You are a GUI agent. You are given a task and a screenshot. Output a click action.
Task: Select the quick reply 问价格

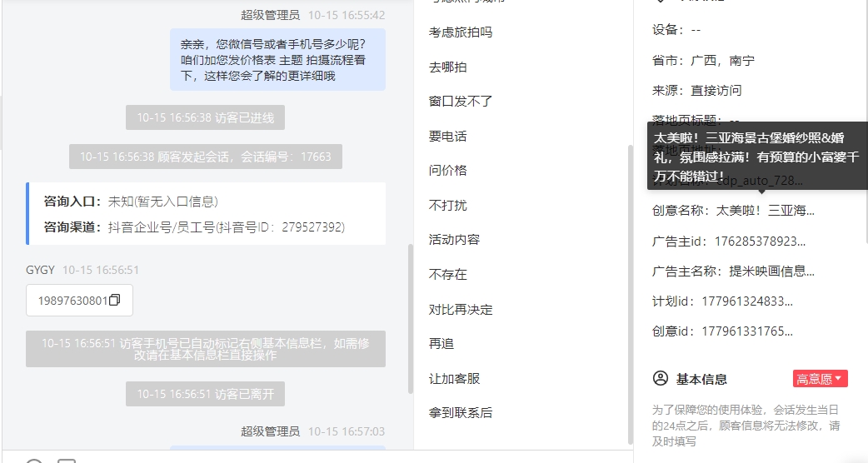coord(447,171)
